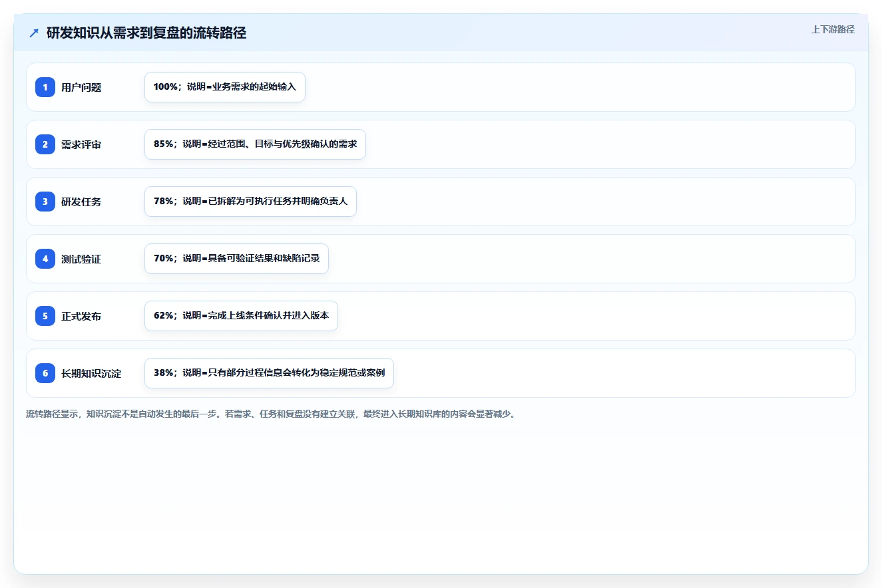Screen dimensions: 882x588
Task: Open the 38% 只有部分过程信息 chip
Action: pyautogui.click(x=269, y=373)
